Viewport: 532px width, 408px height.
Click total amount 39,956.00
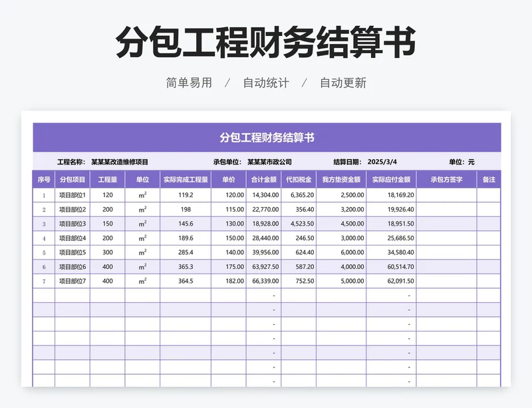click(x=265, y=252)
